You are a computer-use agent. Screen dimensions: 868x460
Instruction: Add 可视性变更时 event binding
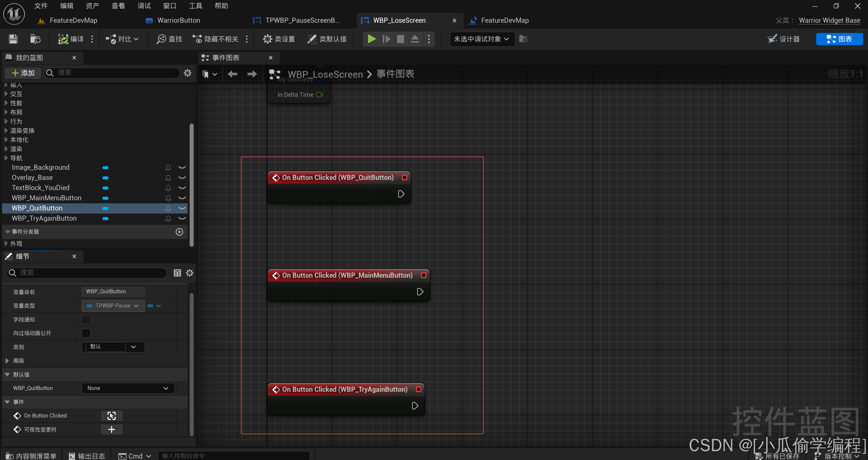112,429
